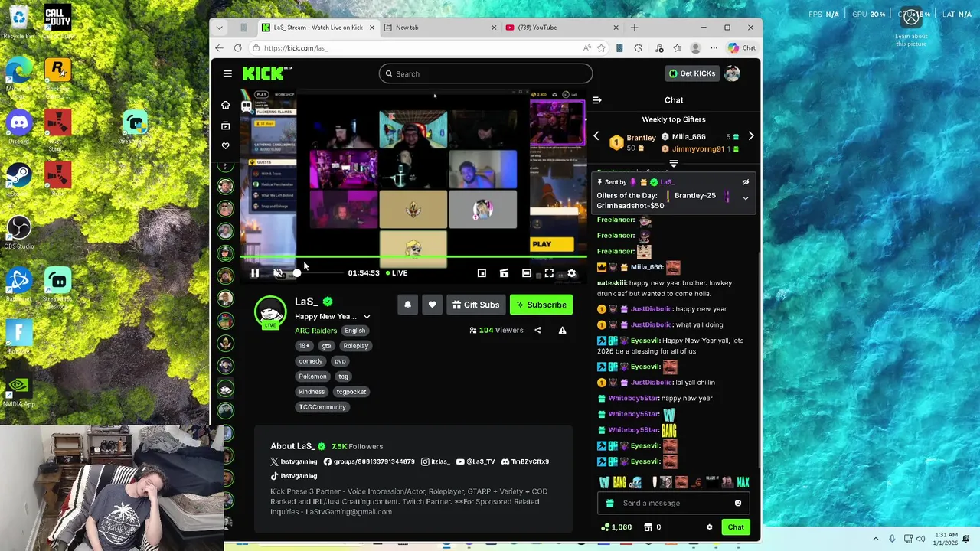Click the Send a message input
Viewport: 980px width, 551px height.
coord(672,504)
